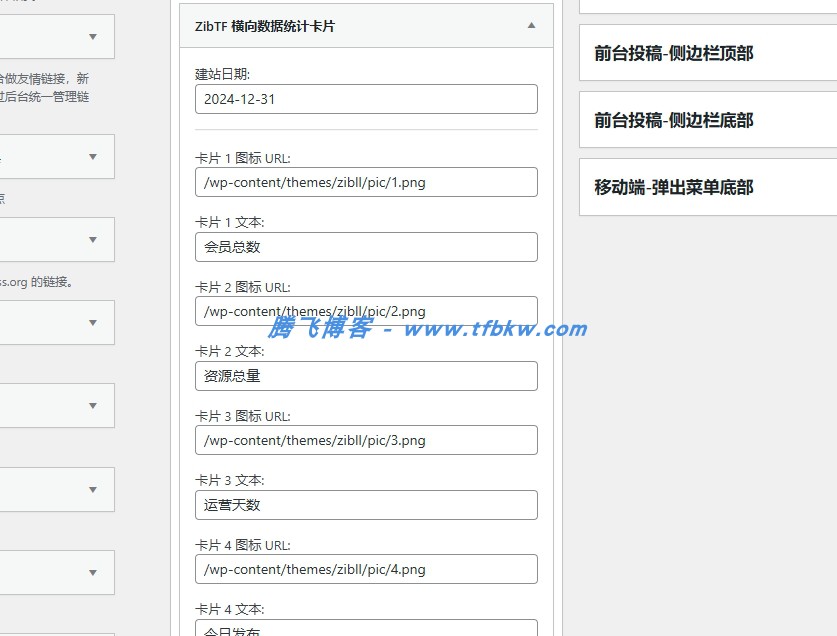Viewport: 837px width, 636px height.
Task: Collapse the ZibTF 横向数据统计卡片 widget panel
Action: click(531, 26)
